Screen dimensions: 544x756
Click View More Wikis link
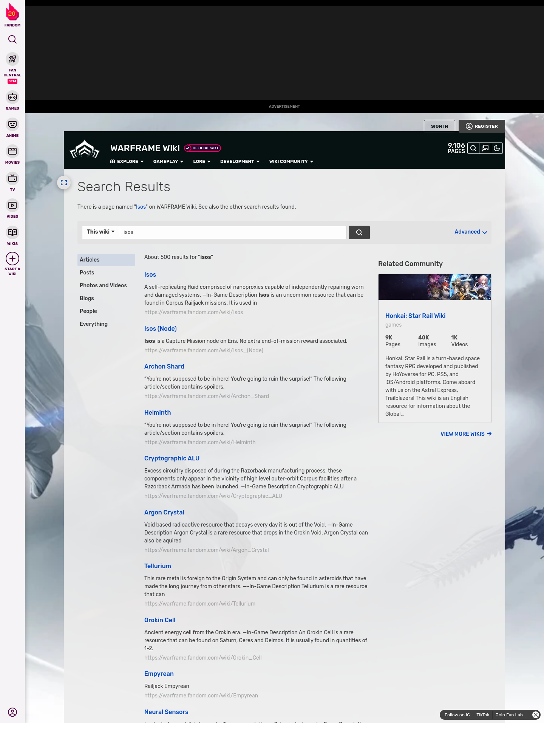(x=466, y=434)
